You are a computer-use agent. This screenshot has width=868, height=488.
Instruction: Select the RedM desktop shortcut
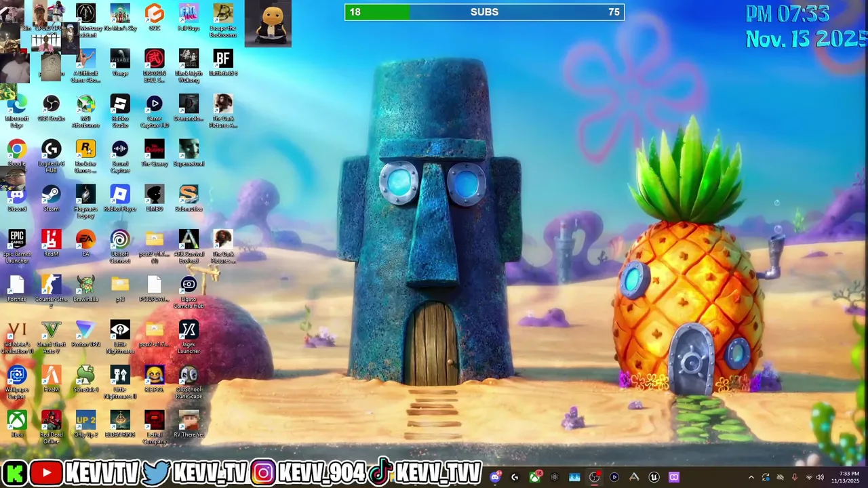pos(52,244)
